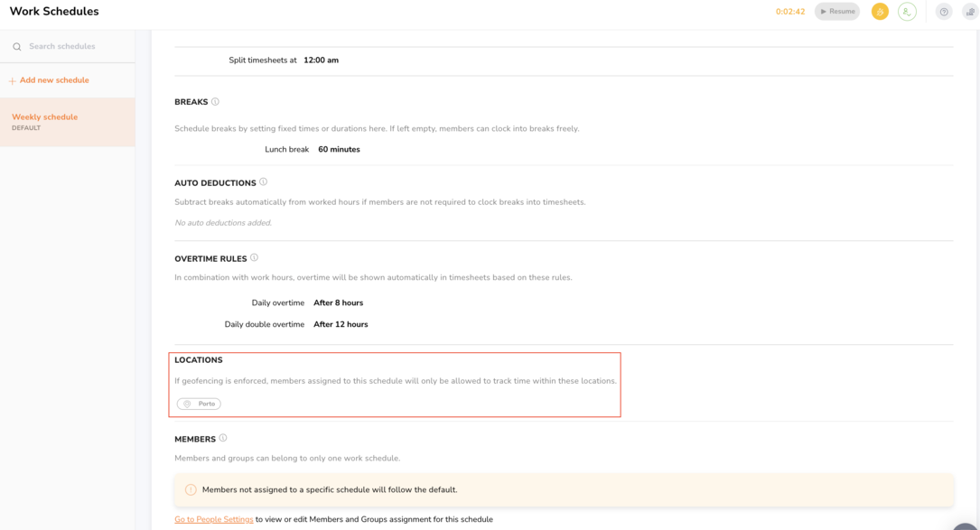This screenshot has width=980, height=530.
Task: Click the yellow break timer icon
Action: 880,11
